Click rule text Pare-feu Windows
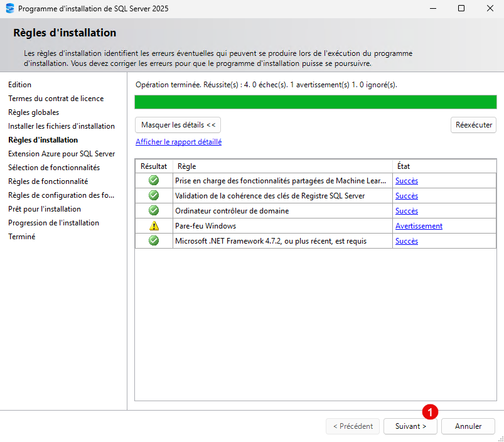Image resolution: width=504 pixels, height=442 pixels. [205, 226]
